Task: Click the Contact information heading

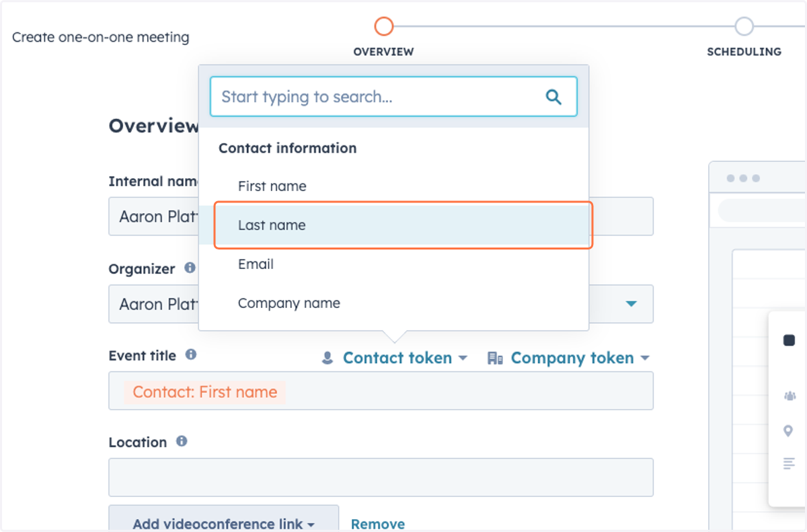Action: tap(287, 148)
